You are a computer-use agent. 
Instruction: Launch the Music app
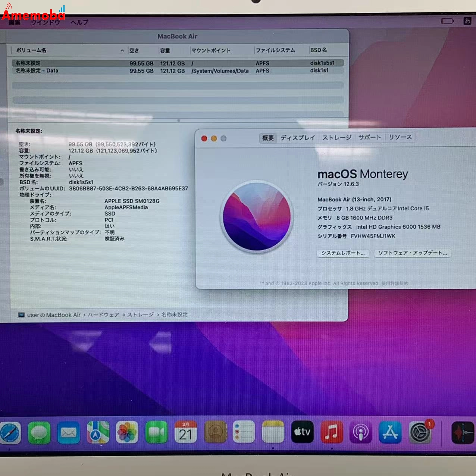332,433
